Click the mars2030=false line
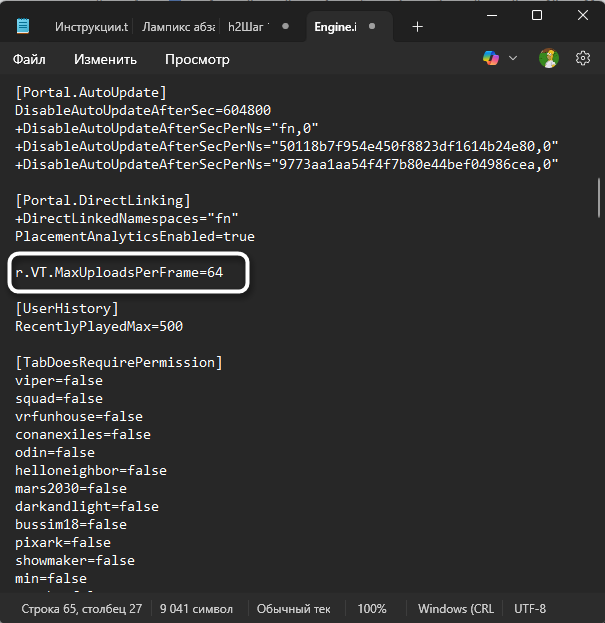Screen dimensions: 605x623 [71, 488]
